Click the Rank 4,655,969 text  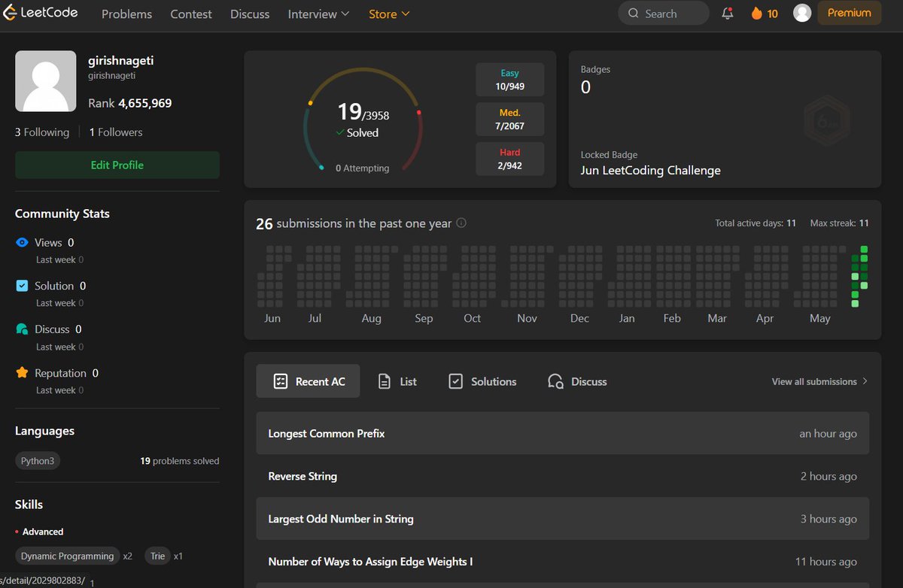130,103
